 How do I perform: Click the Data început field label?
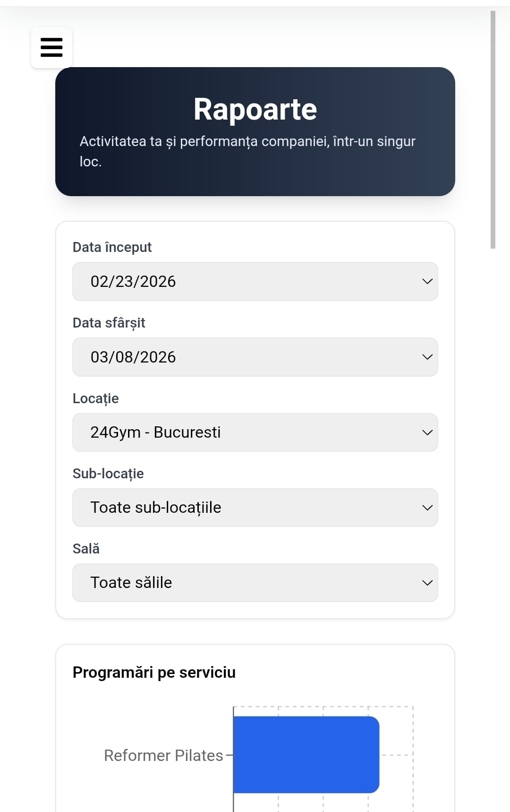(112, 247)
